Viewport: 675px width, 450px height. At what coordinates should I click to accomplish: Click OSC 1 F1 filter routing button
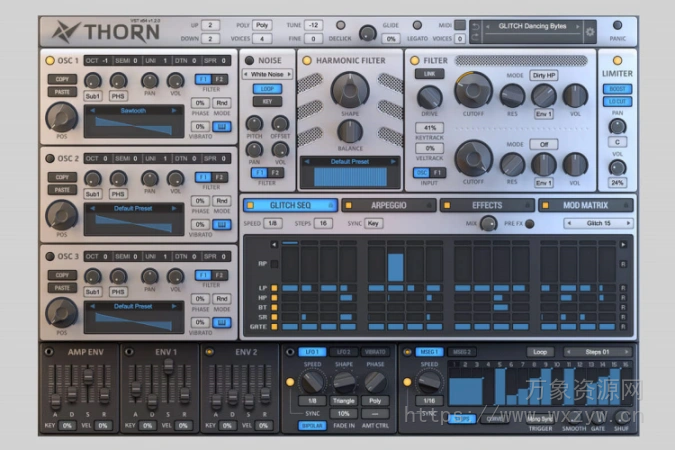click(x=204, y=79)
